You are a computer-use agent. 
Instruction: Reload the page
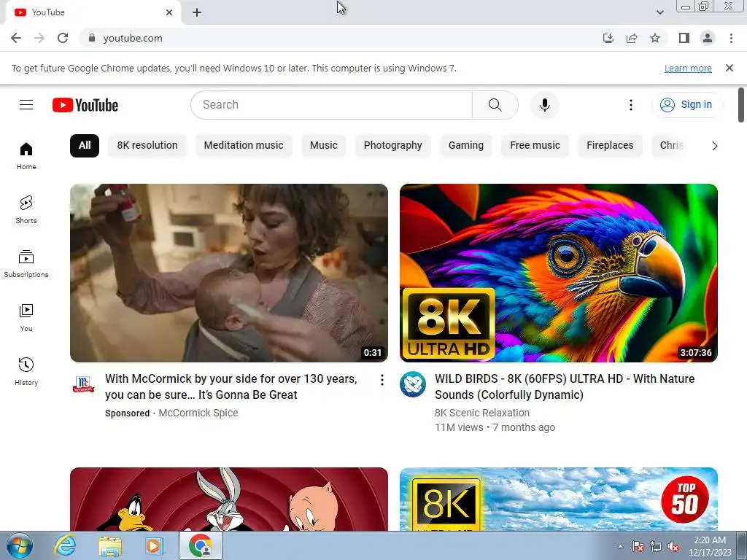[63, 38]
